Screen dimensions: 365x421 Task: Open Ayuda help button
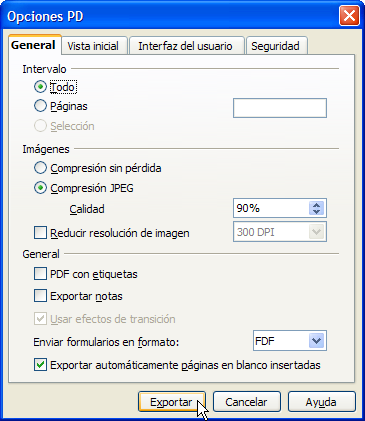coord(321,402)
